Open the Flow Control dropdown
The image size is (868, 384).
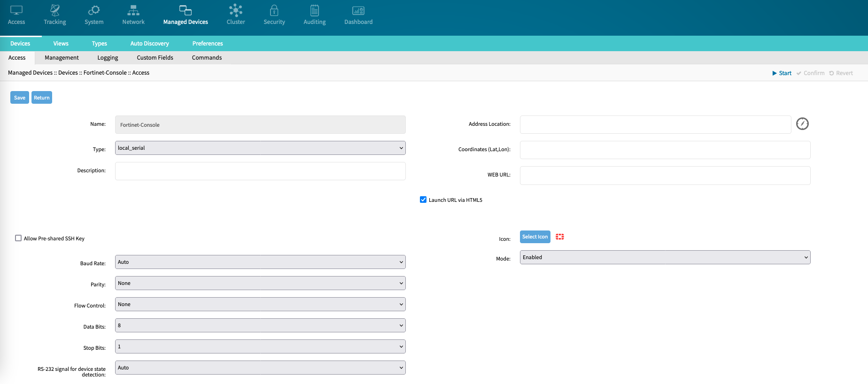tap(260, 304)
